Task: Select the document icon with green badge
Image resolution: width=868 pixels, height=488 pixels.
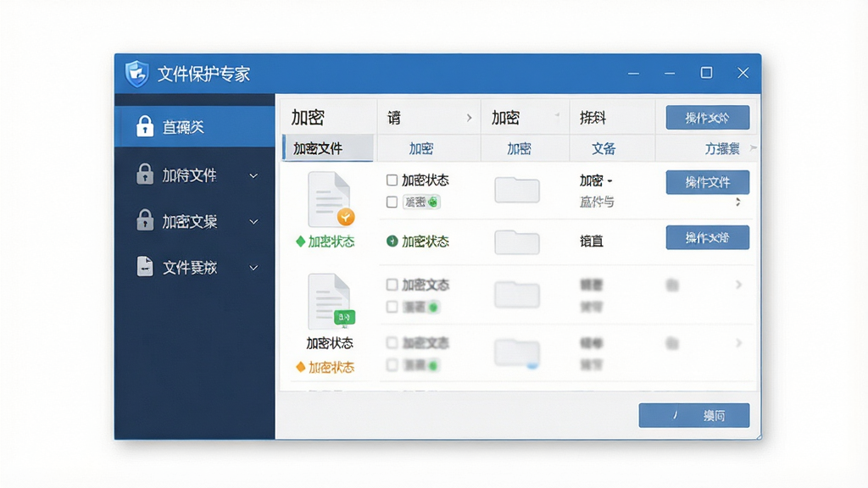Action: [x=331, y=302]
